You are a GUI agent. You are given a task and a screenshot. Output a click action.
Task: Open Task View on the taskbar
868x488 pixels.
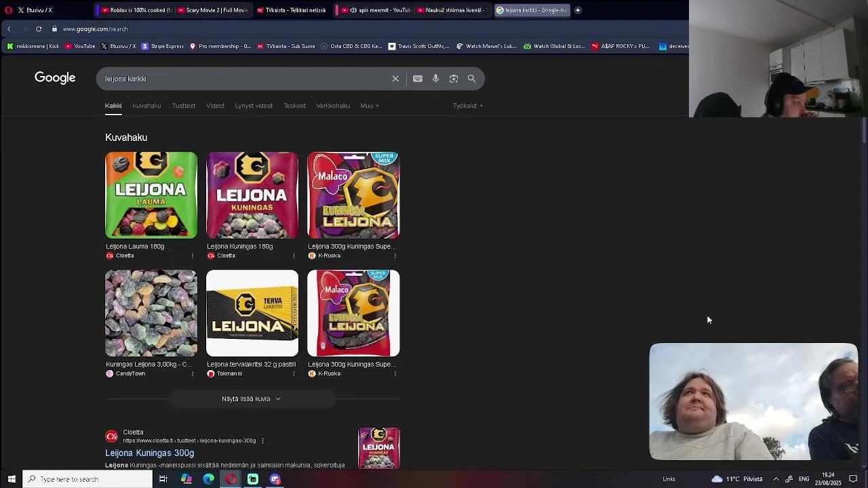(163, 479)
